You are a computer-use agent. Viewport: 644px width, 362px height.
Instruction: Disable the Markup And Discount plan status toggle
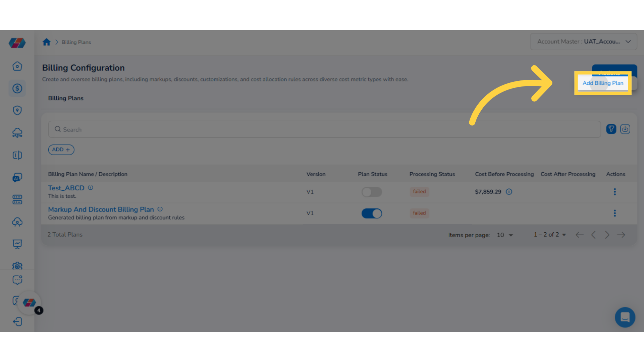(372, 214)
